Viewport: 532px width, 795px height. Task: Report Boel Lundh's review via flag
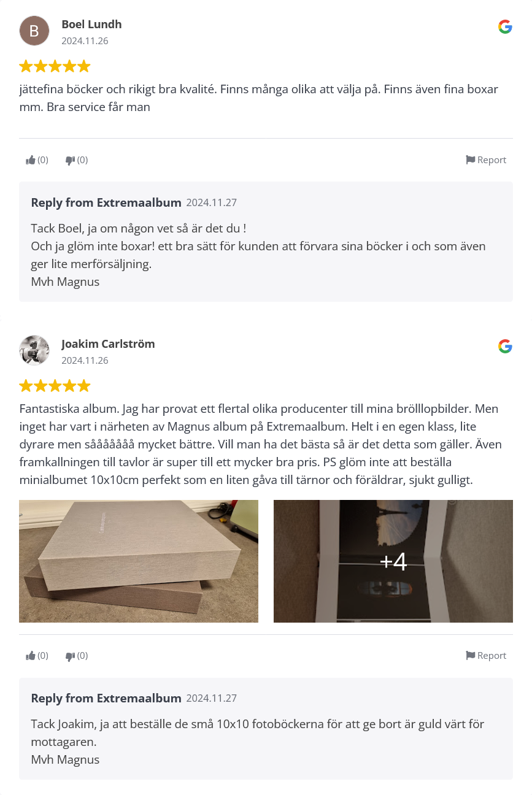pos(486,160)
